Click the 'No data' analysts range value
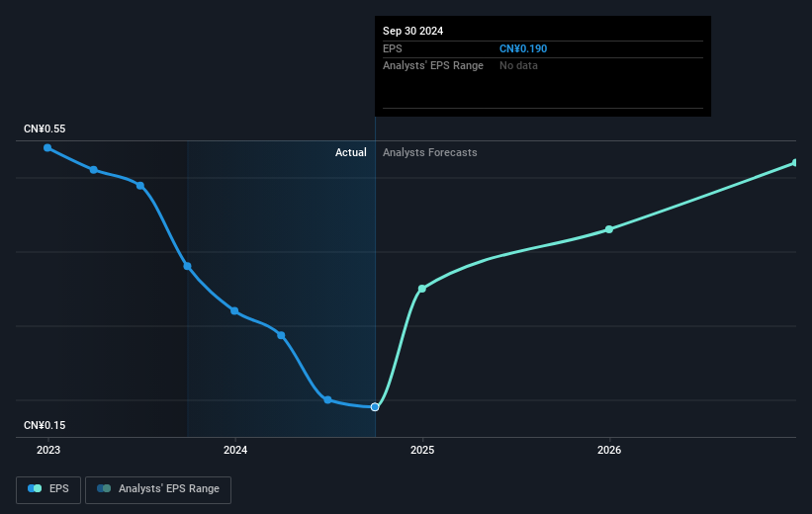This screenshot has width=812, height=514. tap(518, 66)
